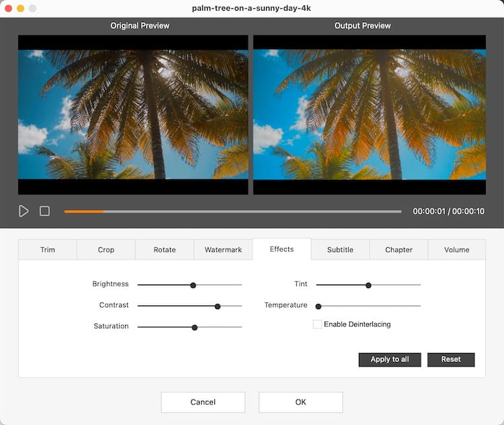
Task: Click the Saturation slider handle
Action: 194,328
